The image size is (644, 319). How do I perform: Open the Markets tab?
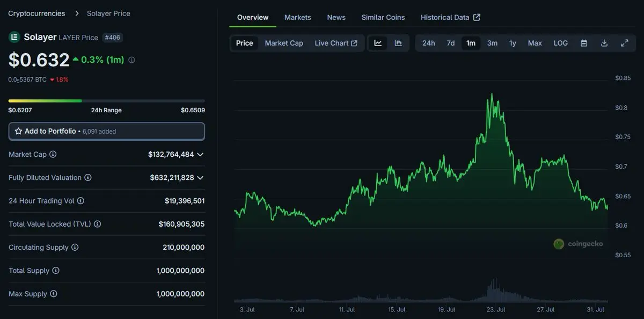click(298, 17)
